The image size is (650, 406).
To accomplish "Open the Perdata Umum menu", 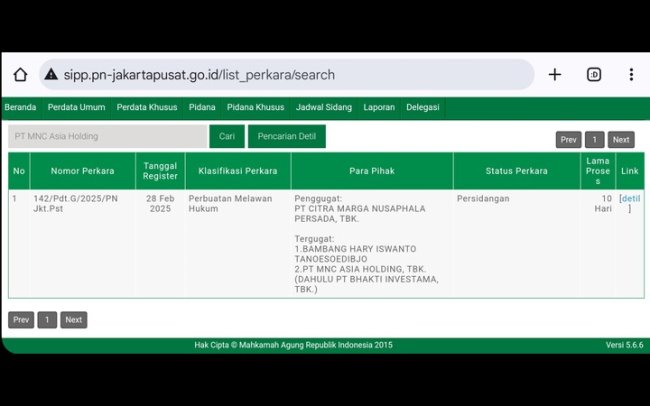I will 76,107.
